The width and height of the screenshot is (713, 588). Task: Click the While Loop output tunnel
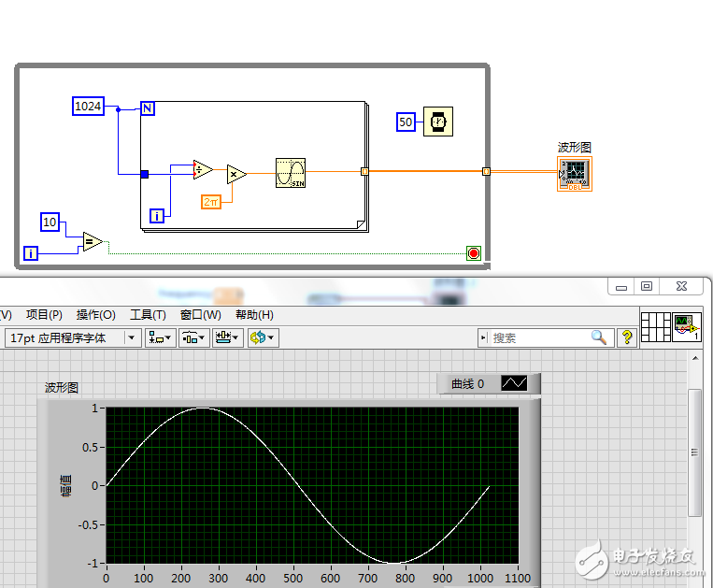click(486, 171)
